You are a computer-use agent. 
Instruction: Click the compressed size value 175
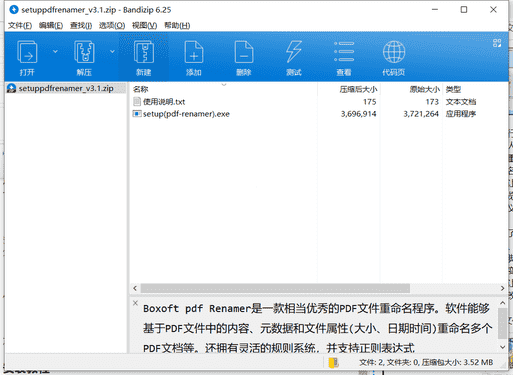pos(370,102)
